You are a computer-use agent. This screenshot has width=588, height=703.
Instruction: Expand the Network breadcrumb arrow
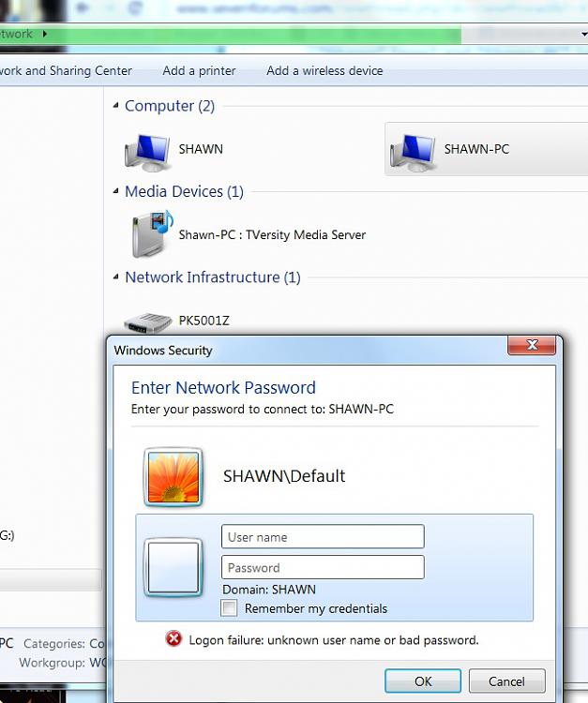[45, 34]
